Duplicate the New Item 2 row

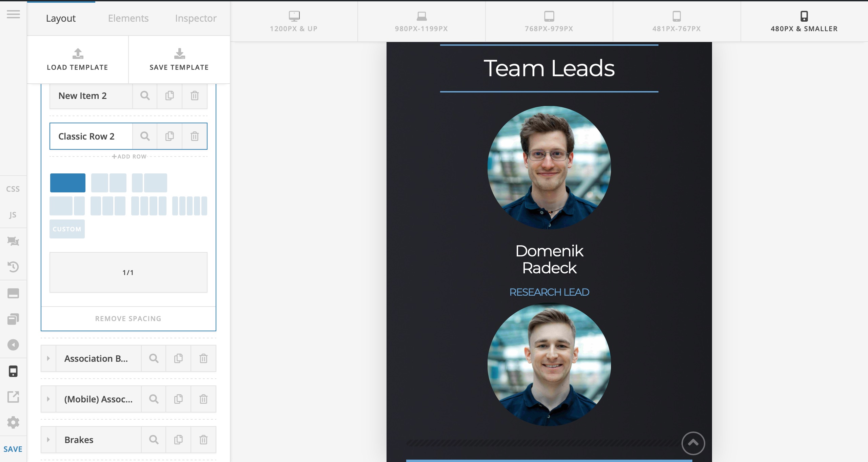[x=170, y=96]
